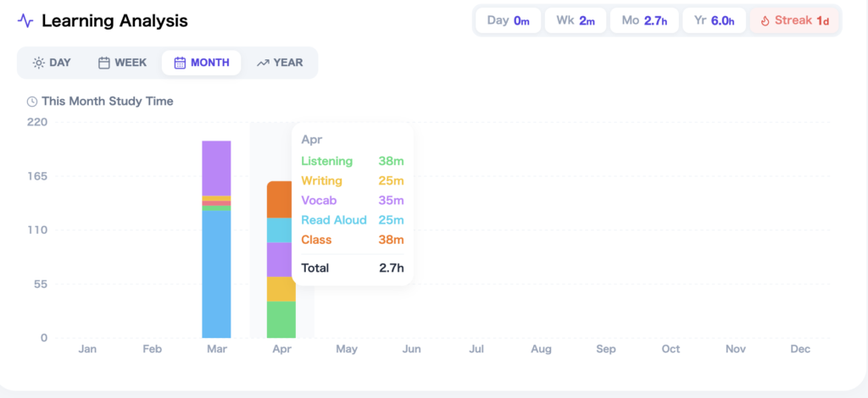This screenshot has width=868, height=398.
Task: Click the calendar icon on the MONTH tab
Action: [x=180, y=63]
